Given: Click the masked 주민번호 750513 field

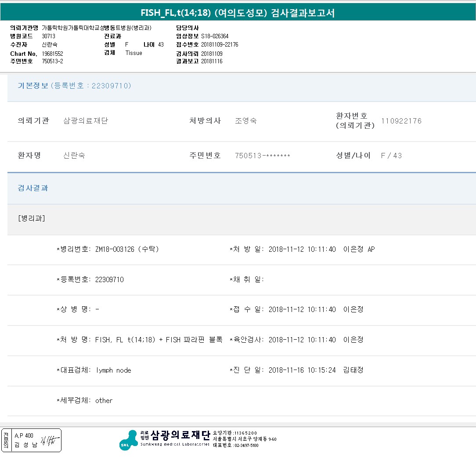Looking at the screenshot, I should click(262, 156).
